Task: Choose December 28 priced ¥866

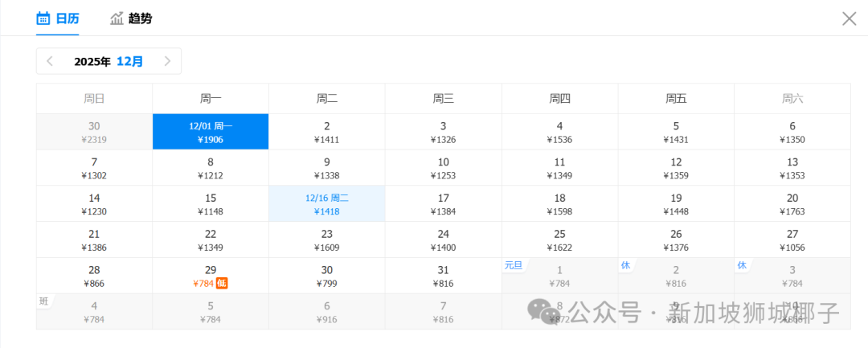Action: click(x=94, y=276)
